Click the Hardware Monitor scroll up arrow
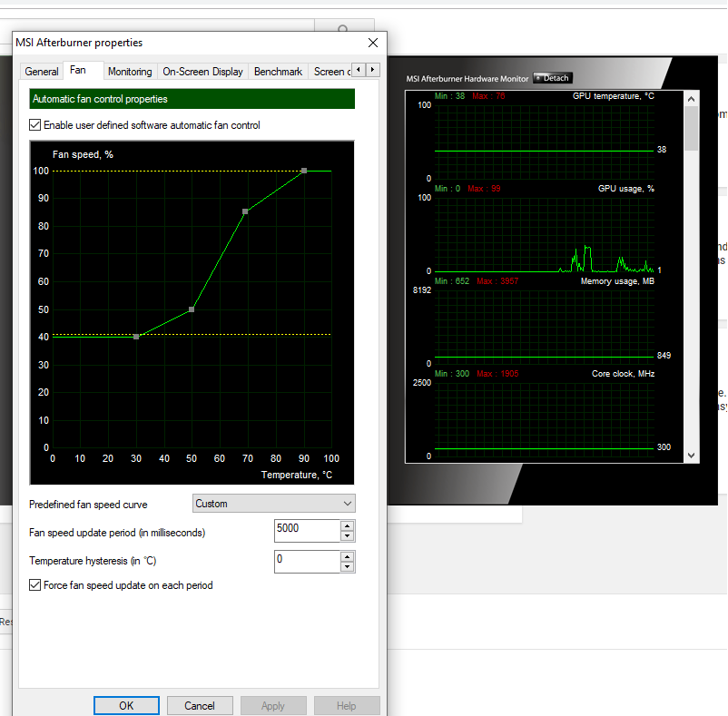This screenshot has height=716, width=728. click(692, 99)
